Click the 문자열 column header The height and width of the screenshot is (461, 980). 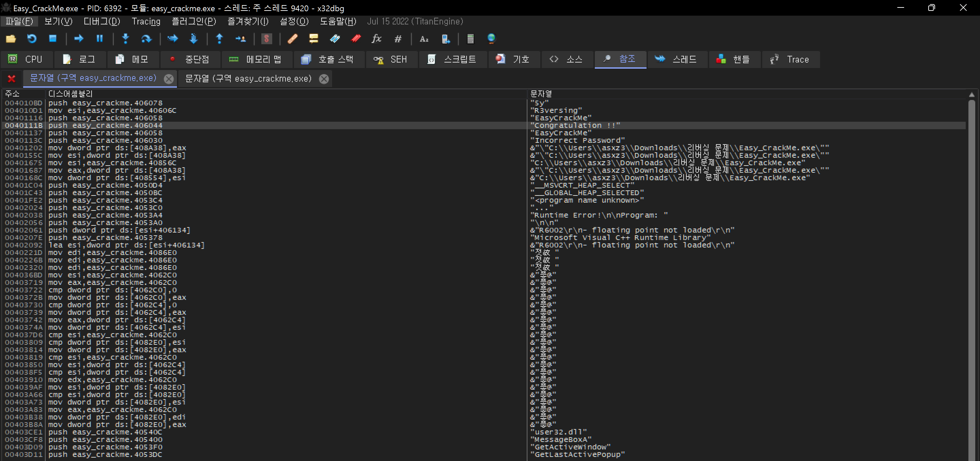coord(541,93)
